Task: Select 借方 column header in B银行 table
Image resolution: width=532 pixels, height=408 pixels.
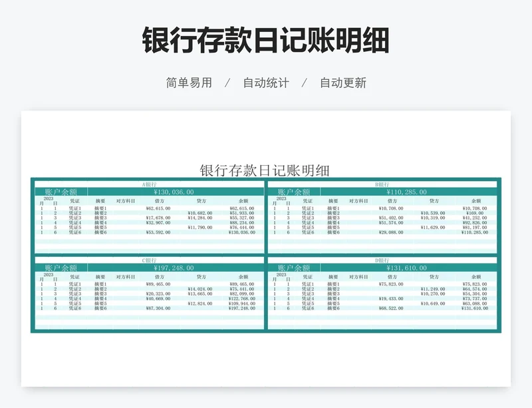Action: pos(392,201)
